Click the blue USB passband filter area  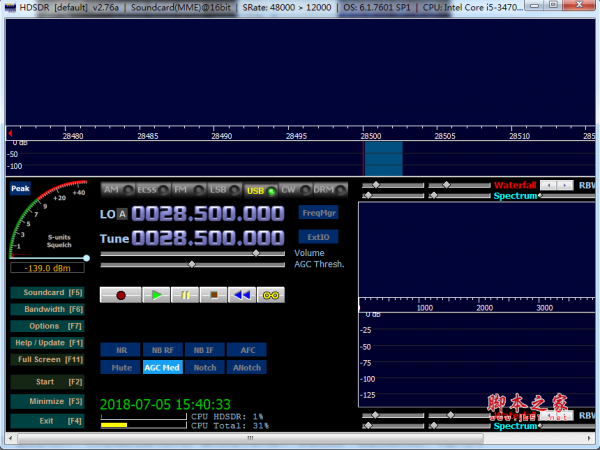tap(383, 158)
